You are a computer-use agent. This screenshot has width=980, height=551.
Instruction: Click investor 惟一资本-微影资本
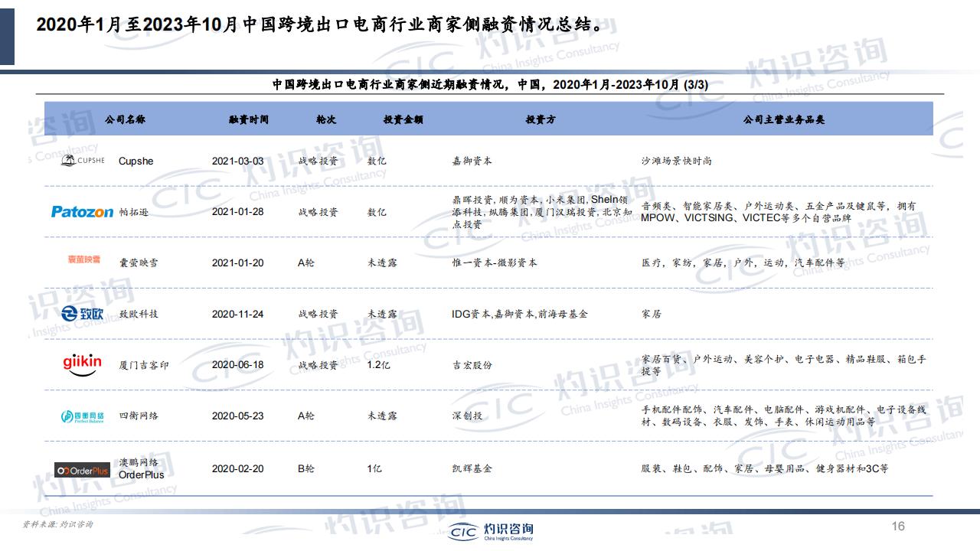point(495,262)
